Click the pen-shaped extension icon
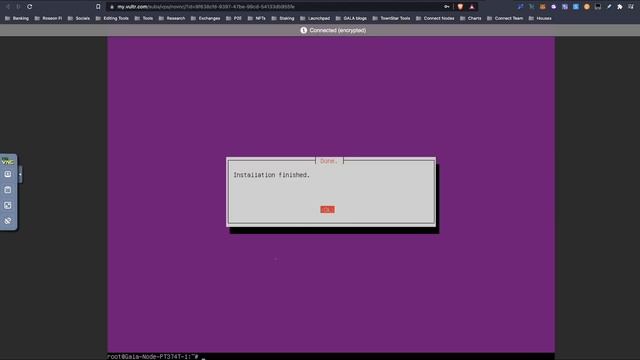This screenshot has width=640, height=360. (x=609, y=7)
